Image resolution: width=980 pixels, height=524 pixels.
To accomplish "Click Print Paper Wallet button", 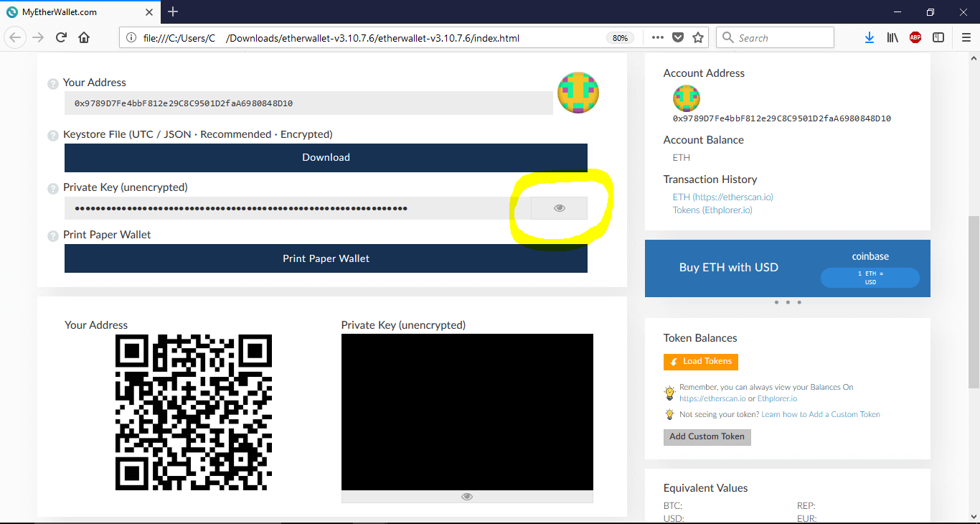I will pos(326,258).
